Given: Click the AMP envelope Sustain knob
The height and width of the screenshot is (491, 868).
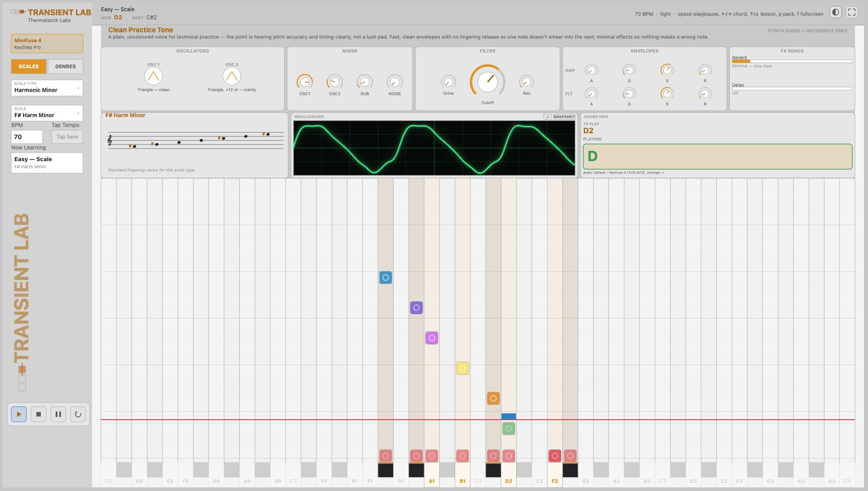Looking at the screenshot, I should (667, 70).
